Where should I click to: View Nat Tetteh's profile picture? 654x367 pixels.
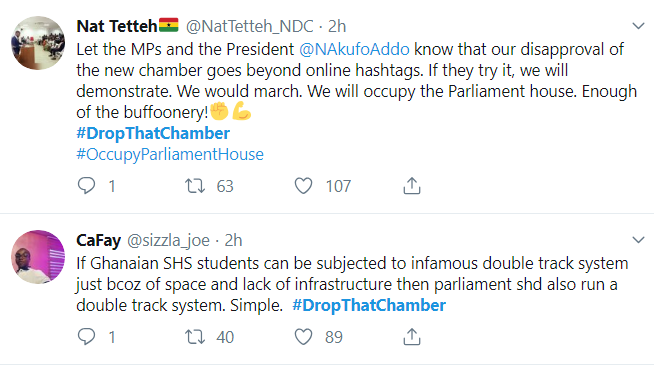coord(38,43)
